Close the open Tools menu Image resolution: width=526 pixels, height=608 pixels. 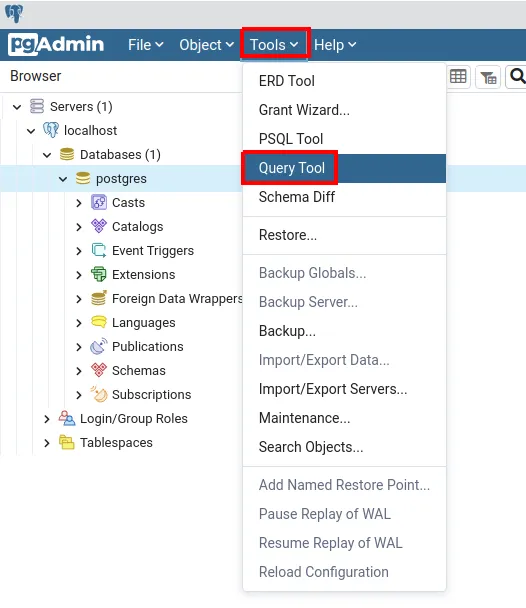[x=274, y=45]
